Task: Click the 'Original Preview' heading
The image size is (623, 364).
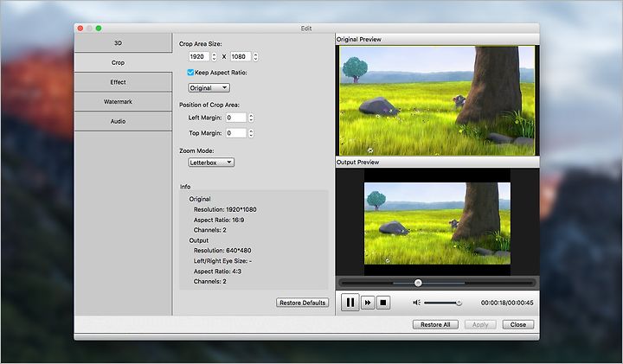Action: pos(359,39)
